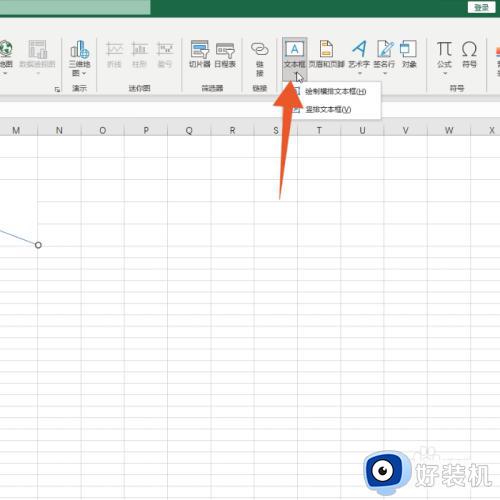Insert a 折线 line sparkline

point(114,54)
